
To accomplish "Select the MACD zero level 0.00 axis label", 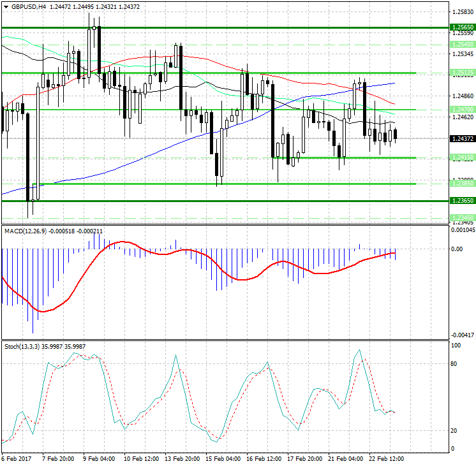I will click(457, 249).
